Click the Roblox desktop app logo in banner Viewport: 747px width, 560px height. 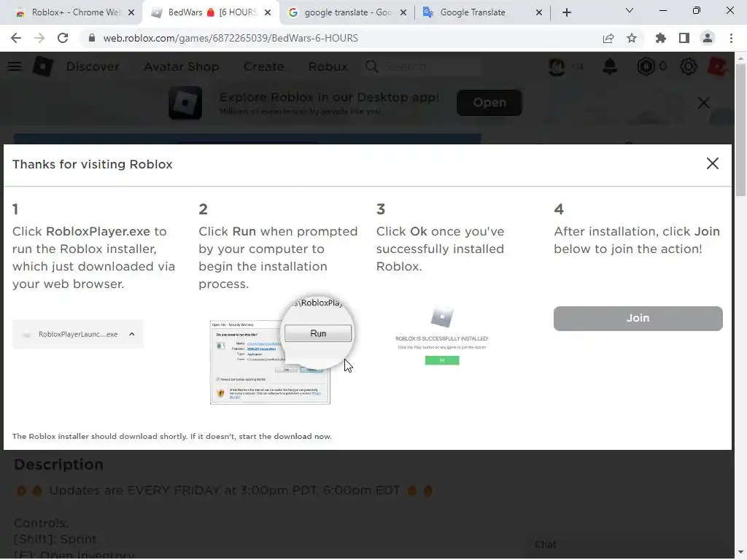(185, 103)
